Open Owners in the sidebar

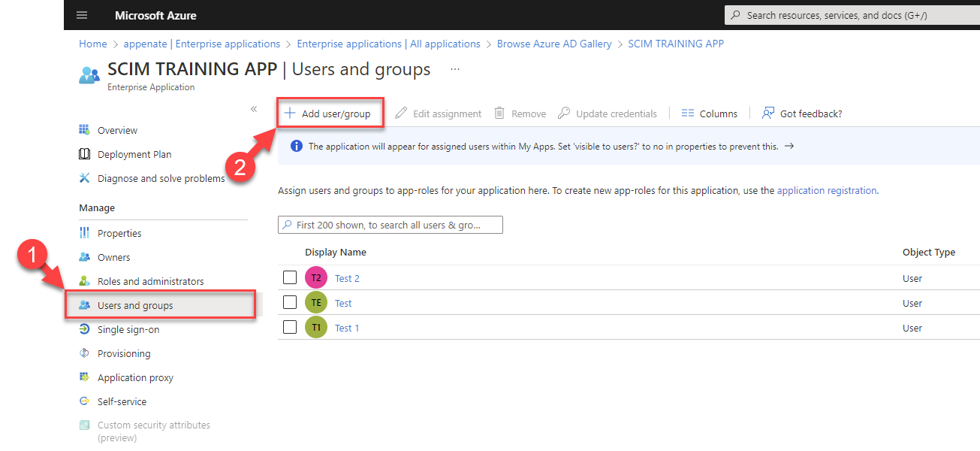113,257
